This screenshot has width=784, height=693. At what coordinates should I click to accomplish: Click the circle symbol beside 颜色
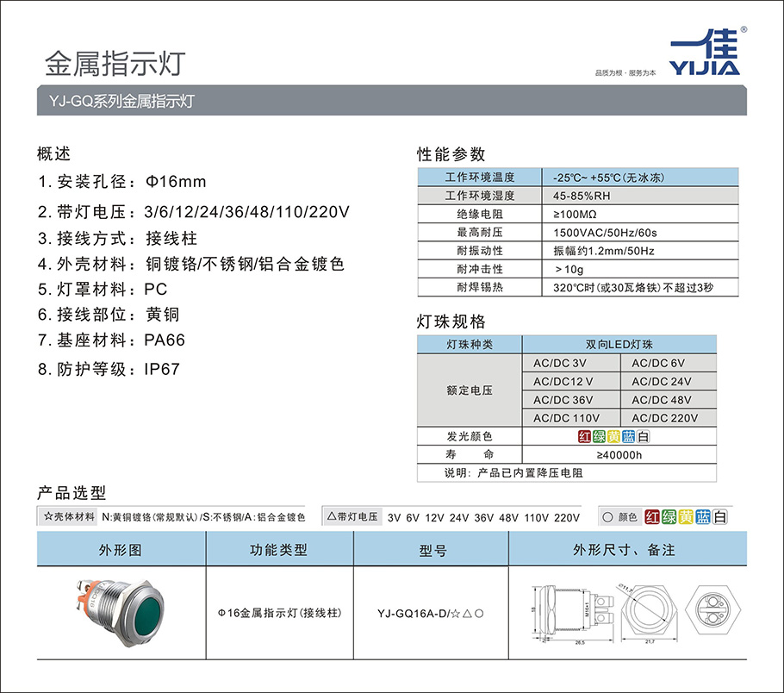(x=607, y=517)
